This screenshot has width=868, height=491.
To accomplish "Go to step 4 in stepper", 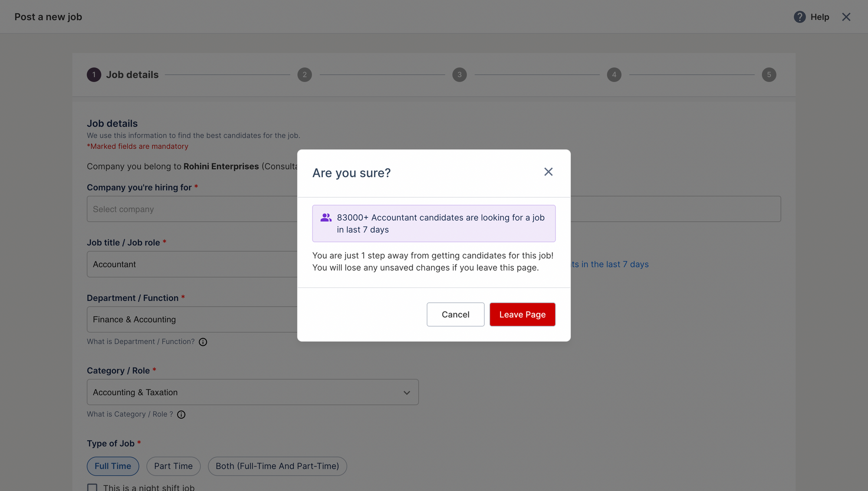I will point(614,75).
